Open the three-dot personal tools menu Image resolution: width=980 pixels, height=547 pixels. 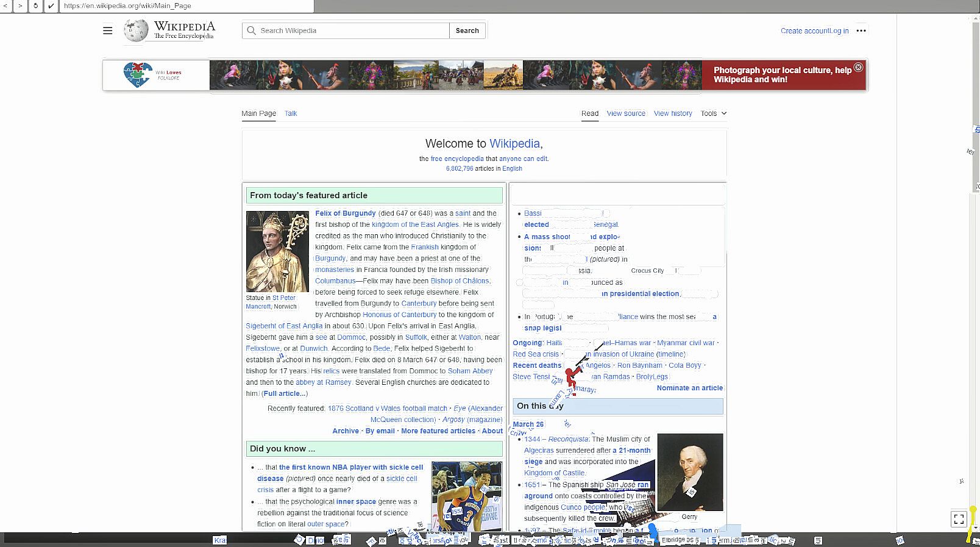coord(861,30)
